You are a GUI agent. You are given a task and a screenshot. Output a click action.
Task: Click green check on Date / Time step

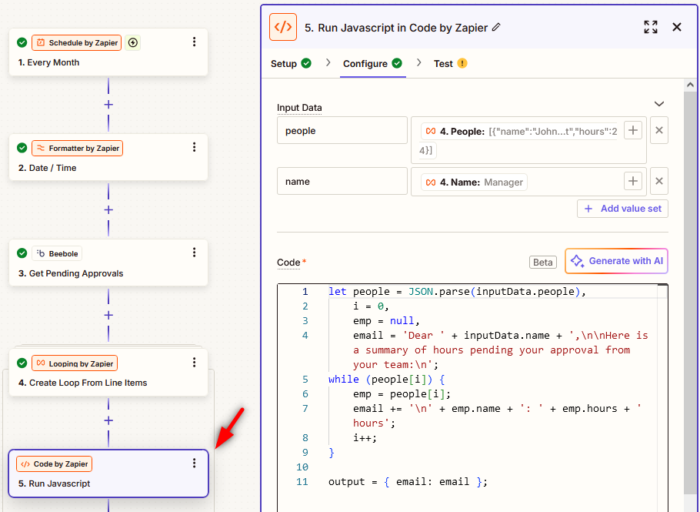coord(21,148)
